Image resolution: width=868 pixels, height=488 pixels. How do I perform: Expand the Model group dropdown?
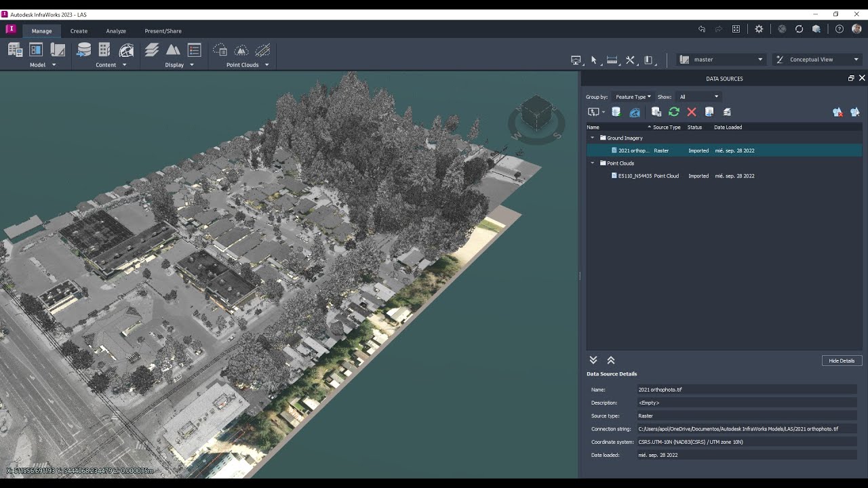pos(54,65)
